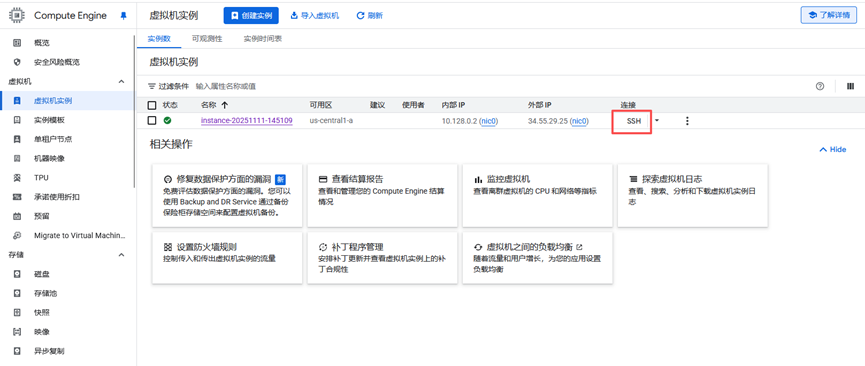
Task: Click the 监控虚拟机 bar chart icon
Action: coord(478,180)
